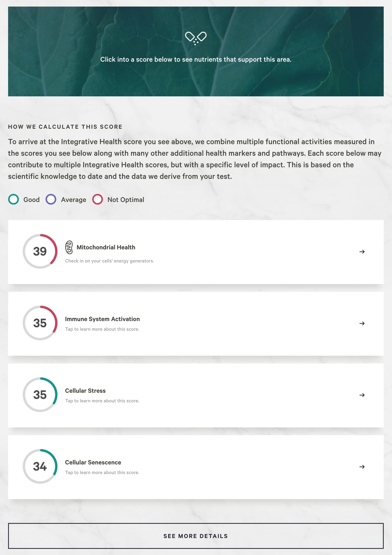Image resolution: width=392 pixels, height=555 pixels.
Task: Click 'Tap to learn more' under Cellular Stress
Action: 102,401
